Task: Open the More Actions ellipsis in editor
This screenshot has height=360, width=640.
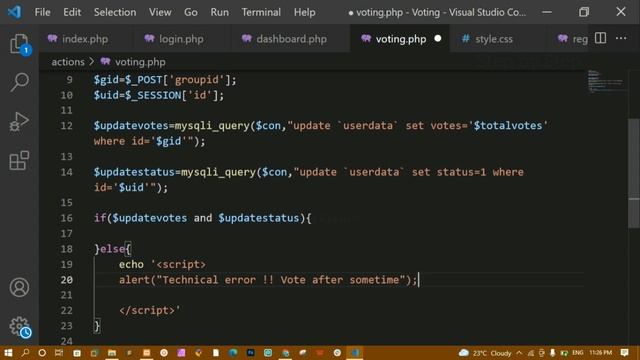Action: [621, 38]
